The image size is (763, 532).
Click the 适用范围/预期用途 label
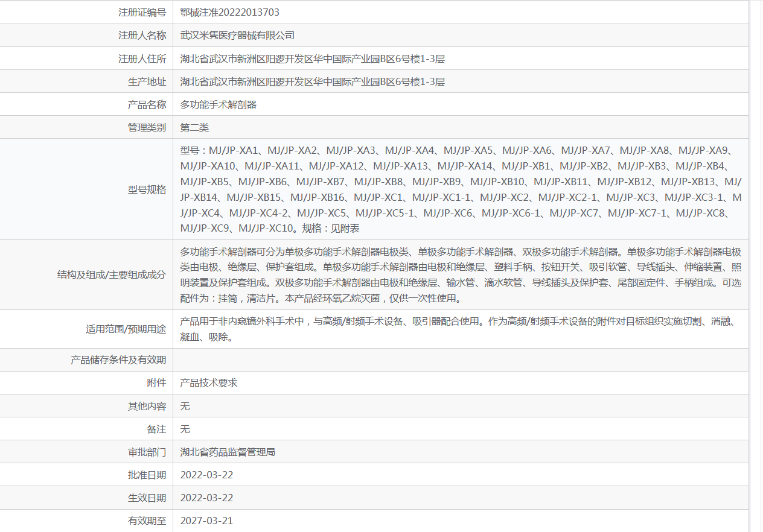pyautogui.click(x=126, y=329)
